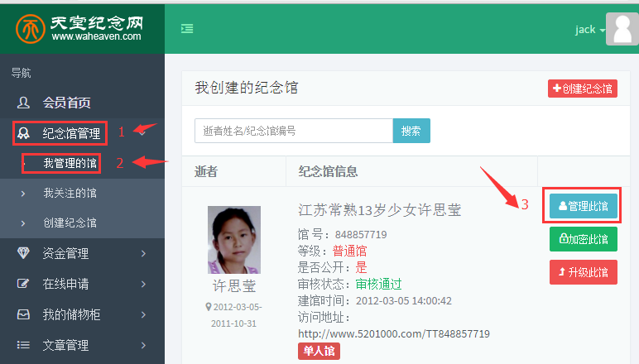Click the photo thumbnail of 许思莹
This screenshot has height=364, width=639.
tap(233, 240)
